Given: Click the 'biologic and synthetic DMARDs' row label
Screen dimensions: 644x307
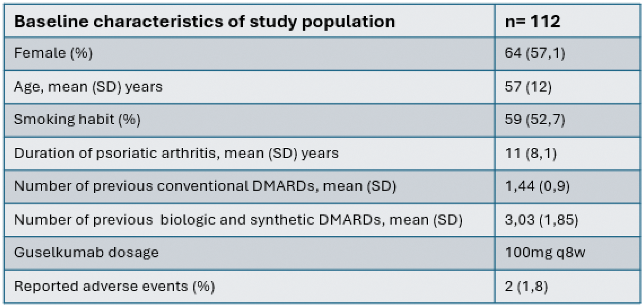Looking at the screenshot, I should [x=238, y=220].
